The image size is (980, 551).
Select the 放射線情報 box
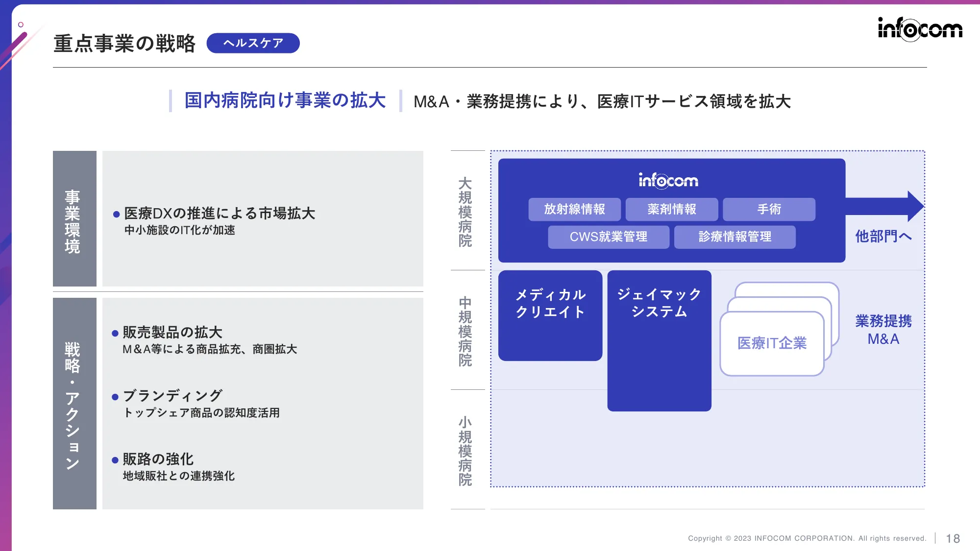pyautogui.click(x=574, y=209)
